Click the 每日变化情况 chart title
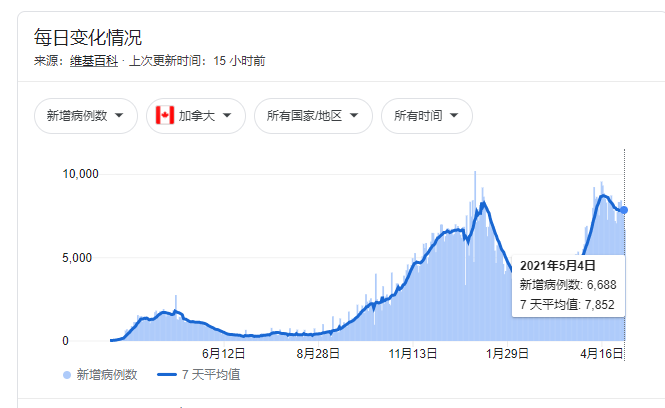The image size is (665, 408). coord(88,38)
